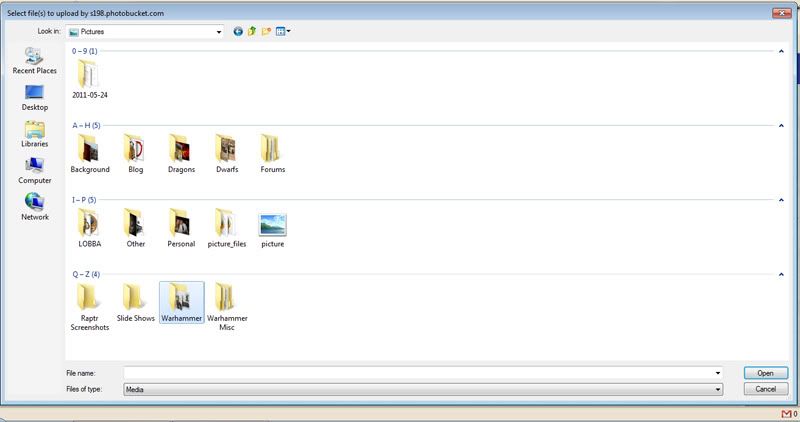Image resolution: width=800 pixels, height=422 pixels.
Task: Select the picture_files folder
Action: pyautogui.click(x=227, y=228)
